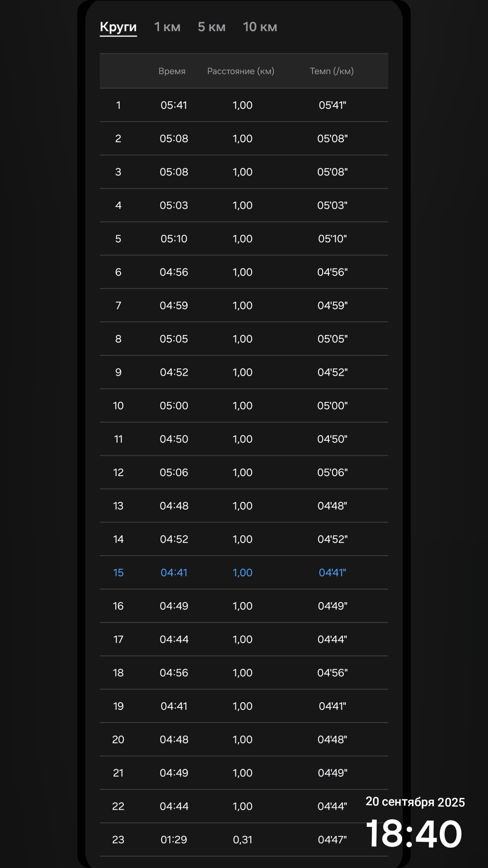Click the 01:29 time in lap 23
This screenshot has width=488, height=868.
[174, 840]
